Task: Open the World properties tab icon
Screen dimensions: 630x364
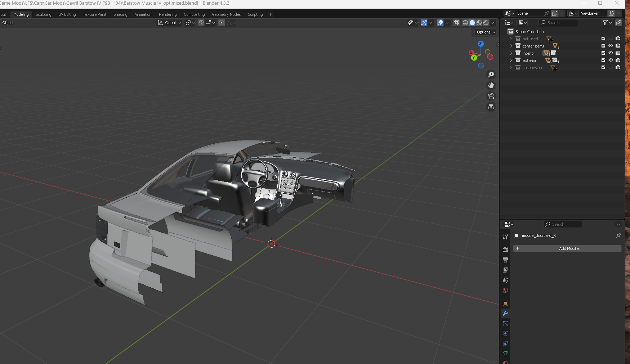Action: click(505, 290)
